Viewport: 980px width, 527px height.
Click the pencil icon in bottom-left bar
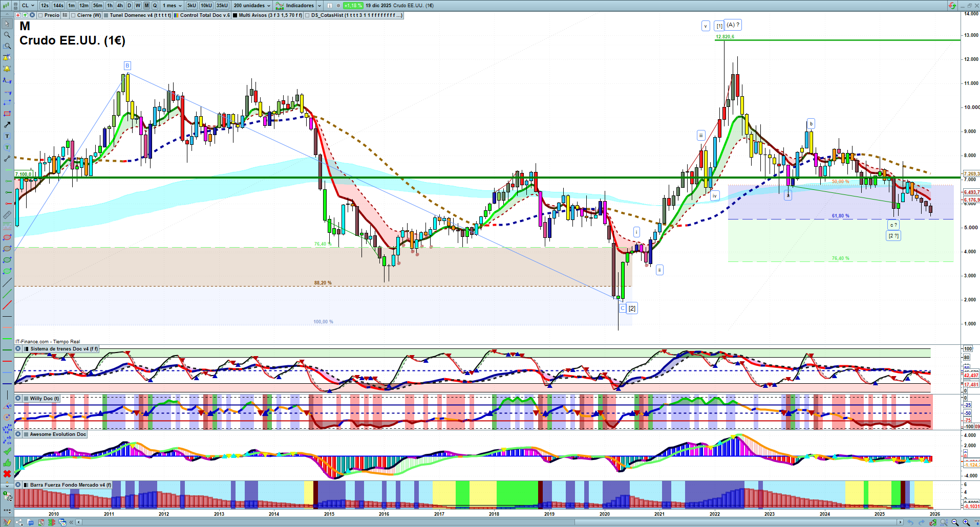pos(8,522)
